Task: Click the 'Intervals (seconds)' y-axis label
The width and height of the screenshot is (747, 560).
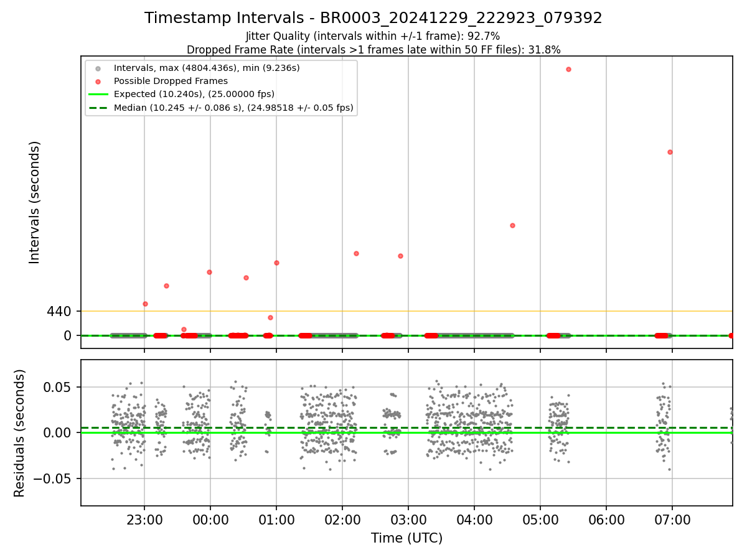Action: pyautogui.click(x=35, y=202)
